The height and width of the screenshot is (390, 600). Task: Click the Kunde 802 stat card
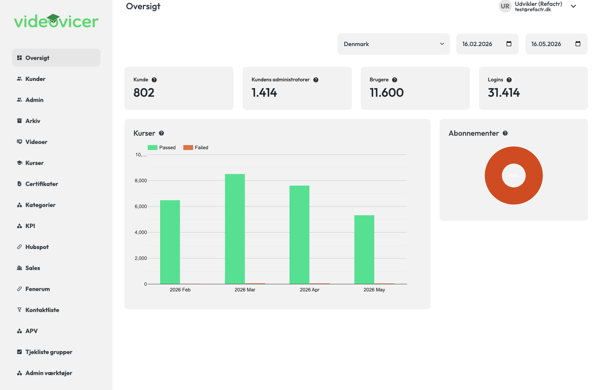click(179, 88)
